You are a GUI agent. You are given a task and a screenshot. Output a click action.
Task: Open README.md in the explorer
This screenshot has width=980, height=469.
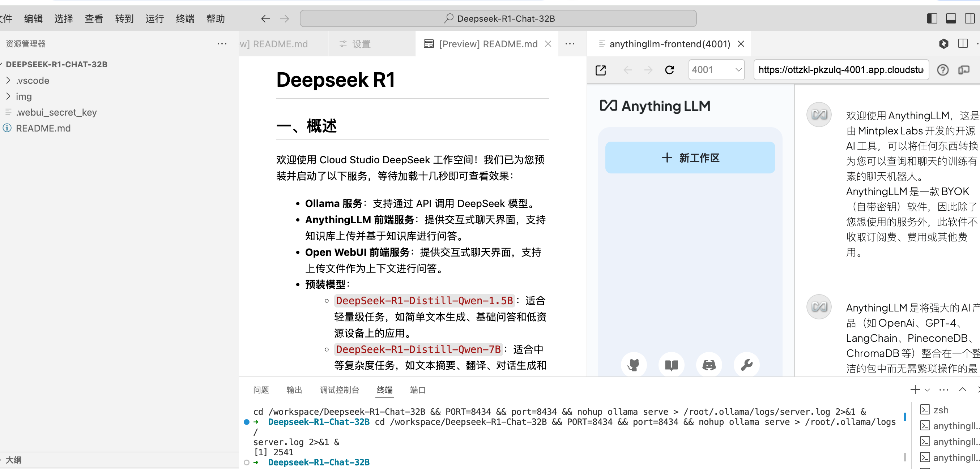coord(43,128)
